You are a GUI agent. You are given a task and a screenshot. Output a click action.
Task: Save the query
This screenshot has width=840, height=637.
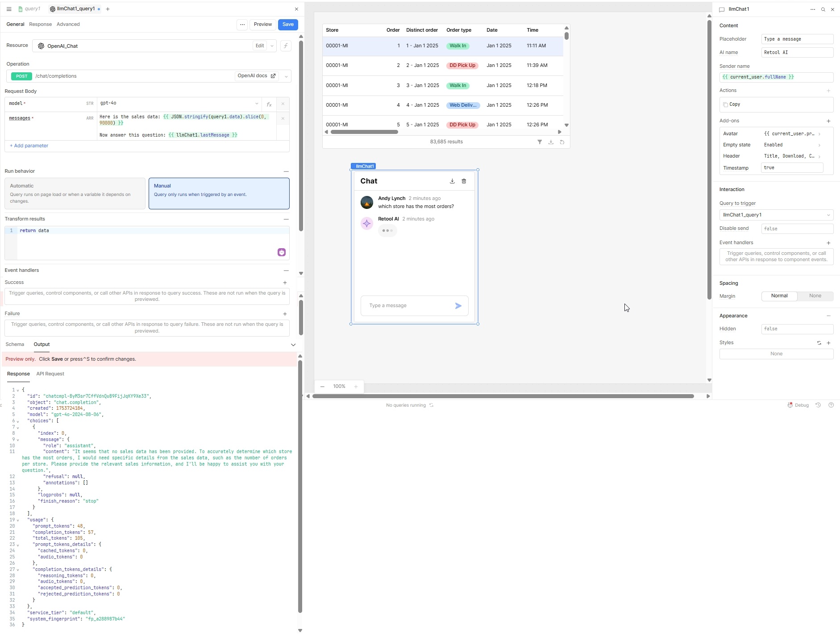(x=288, y=25)
